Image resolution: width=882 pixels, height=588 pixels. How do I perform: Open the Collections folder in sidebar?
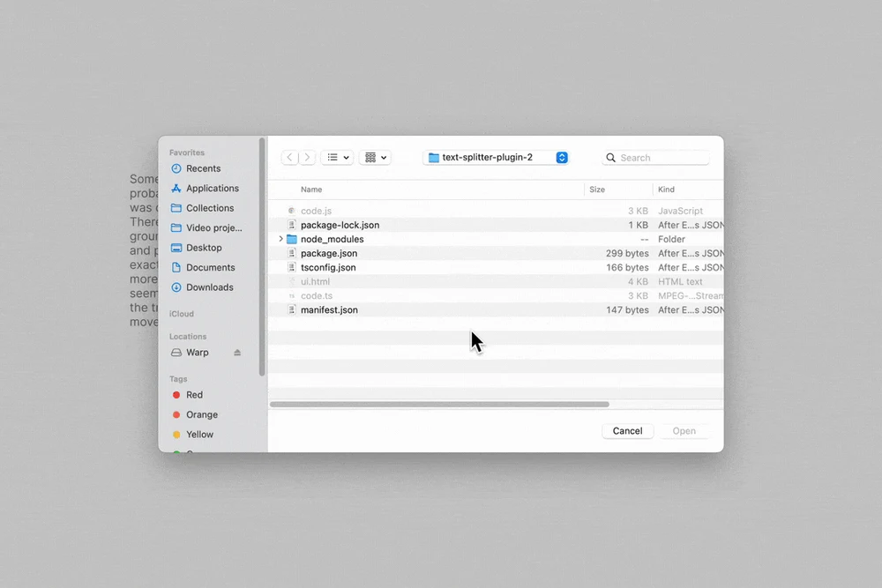coord(210,208)
